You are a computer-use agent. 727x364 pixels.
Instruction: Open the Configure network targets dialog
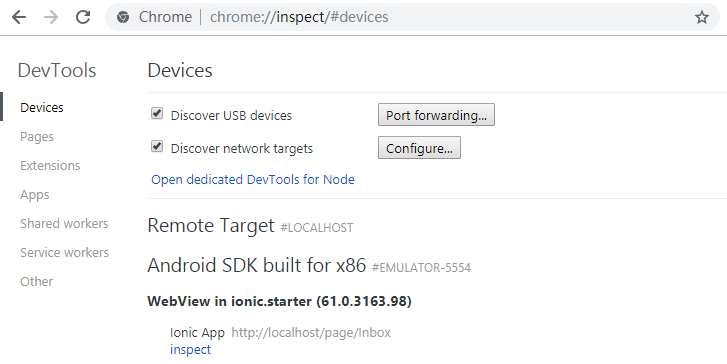[x=419, y=147]
